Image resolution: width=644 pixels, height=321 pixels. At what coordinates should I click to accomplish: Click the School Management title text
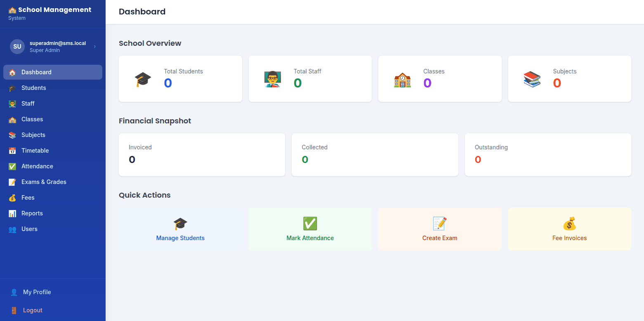(55, 10)
